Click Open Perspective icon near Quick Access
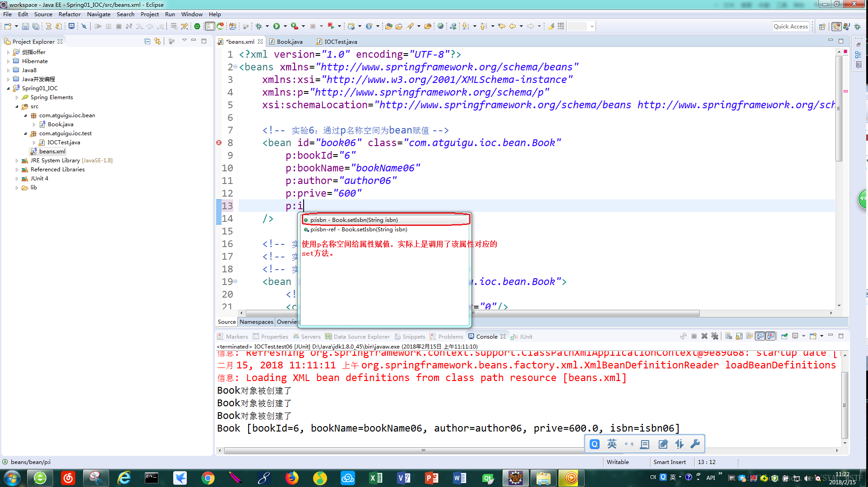The height and width of the screenshot is (487, 868). click(x=822, y=27)
